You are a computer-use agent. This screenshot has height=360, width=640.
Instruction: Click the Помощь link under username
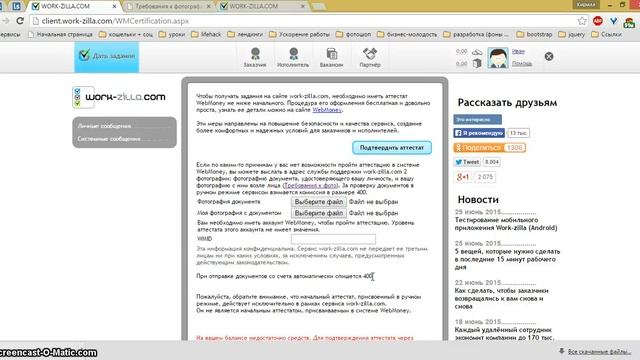pos(522,63)
